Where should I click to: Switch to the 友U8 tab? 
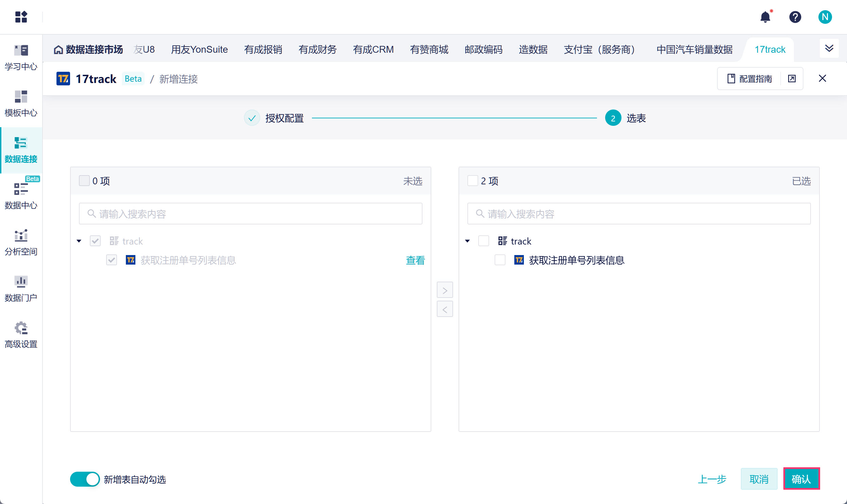pos(144,50)
